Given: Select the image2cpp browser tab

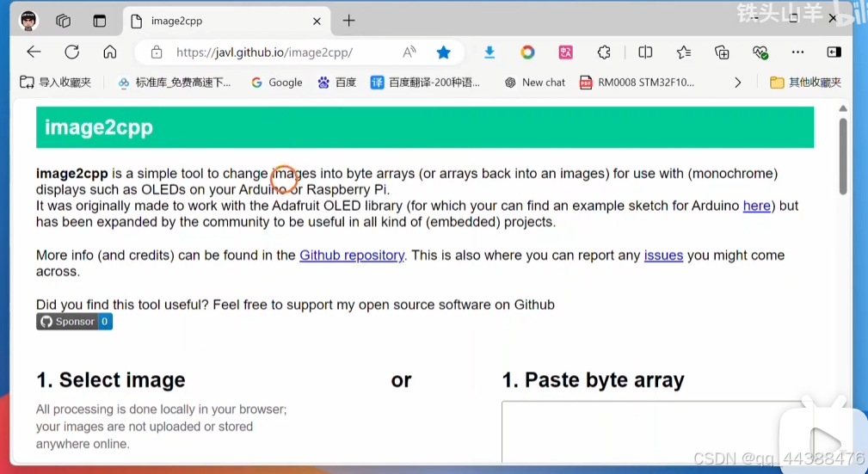Looking at the screenshot, I should coord(226,21).
